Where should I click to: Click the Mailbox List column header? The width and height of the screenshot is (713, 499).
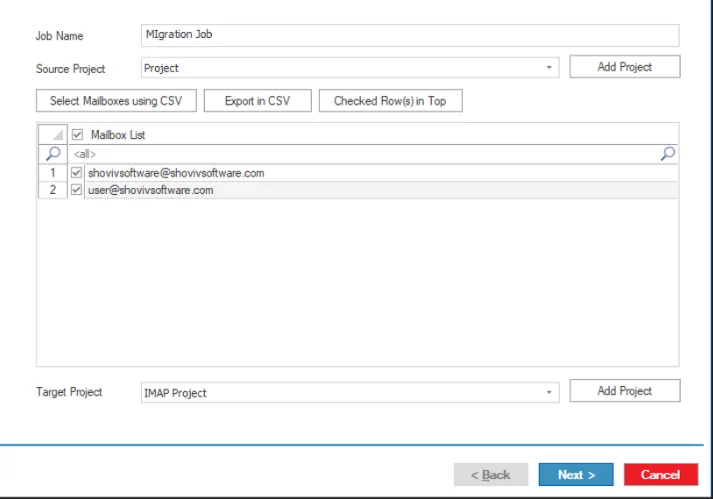coord(373,135)
